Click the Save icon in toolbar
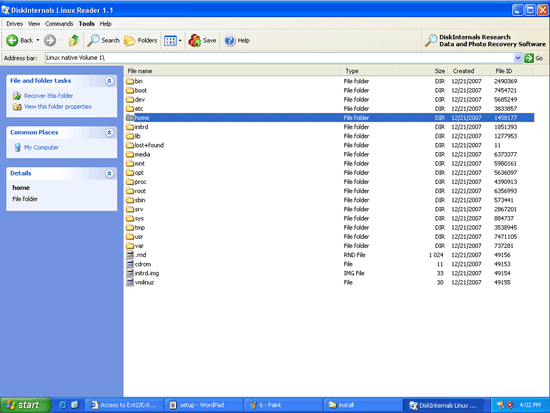Viewport: 550px width, 413px height. 195,40
